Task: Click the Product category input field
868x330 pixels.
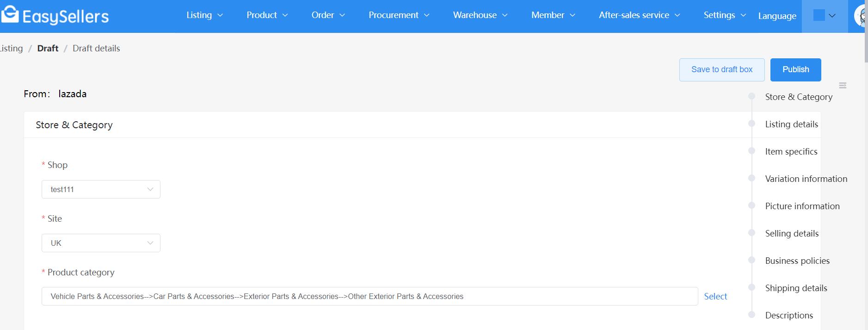Action: point(369,296)
